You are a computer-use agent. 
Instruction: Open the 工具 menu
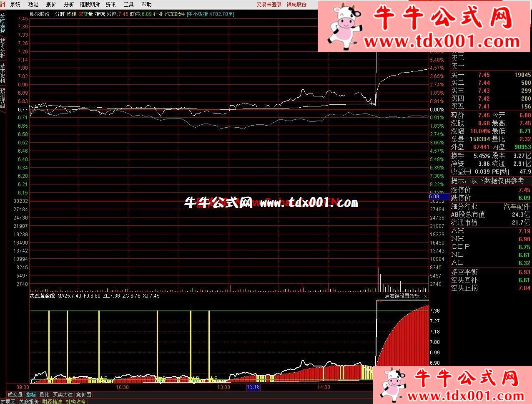[x=128, y=4]
